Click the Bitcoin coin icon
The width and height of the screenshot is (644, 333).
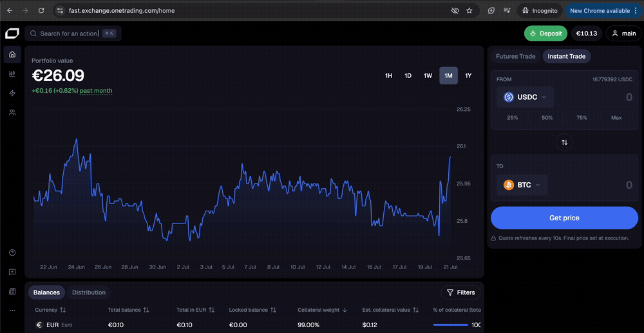pos(509,186)
